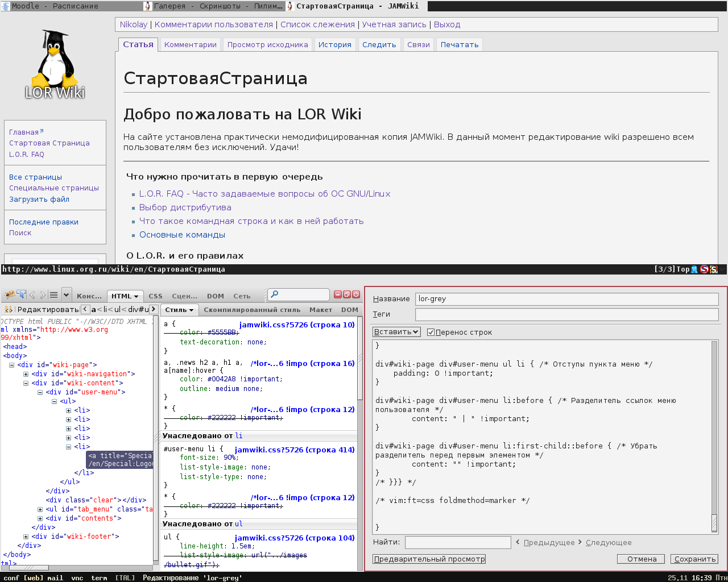The height and width of the screenshot is (582, 728).
Task: Click the Теги tags input field
Action: click(x=567, y=314)
